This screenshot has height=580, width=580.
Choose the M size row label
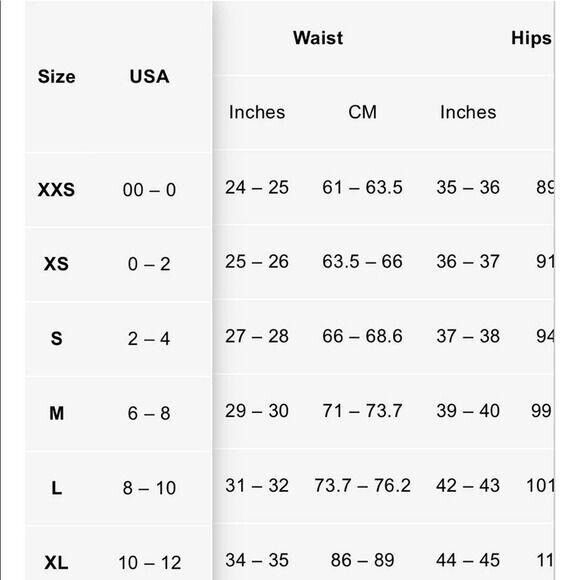56,413
